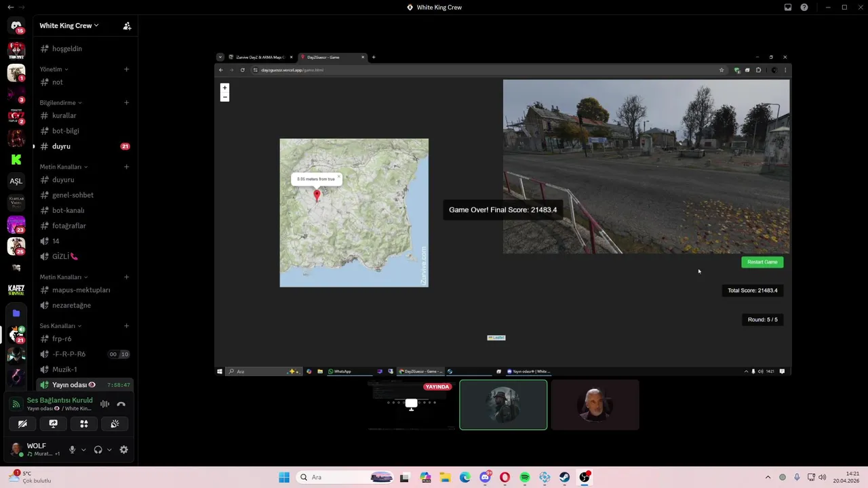Launch an activity
Image resolution: width=868 pixels, height=488 pixels.
click(x=84, y=424)
